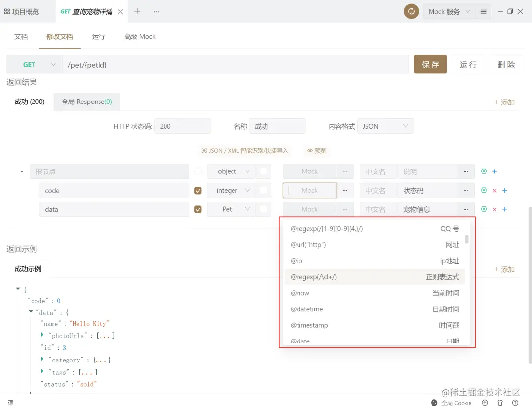The width and height of the screenshot is (532, 409).
Task: Open the Mock 服务 environment dropdown
Action: pos(450,11)
